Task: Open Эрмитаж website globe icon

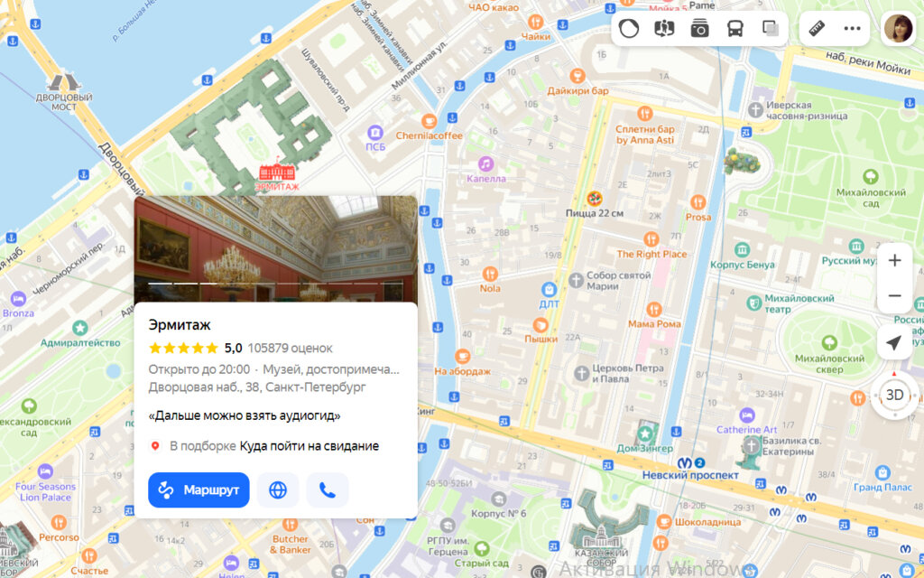Action: click(x=278, y=490)
